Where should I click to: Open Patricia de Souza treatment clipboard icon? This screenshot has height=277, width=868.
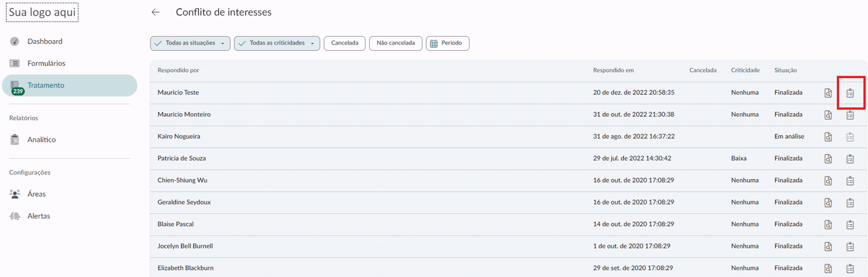[x=850, y=159]
